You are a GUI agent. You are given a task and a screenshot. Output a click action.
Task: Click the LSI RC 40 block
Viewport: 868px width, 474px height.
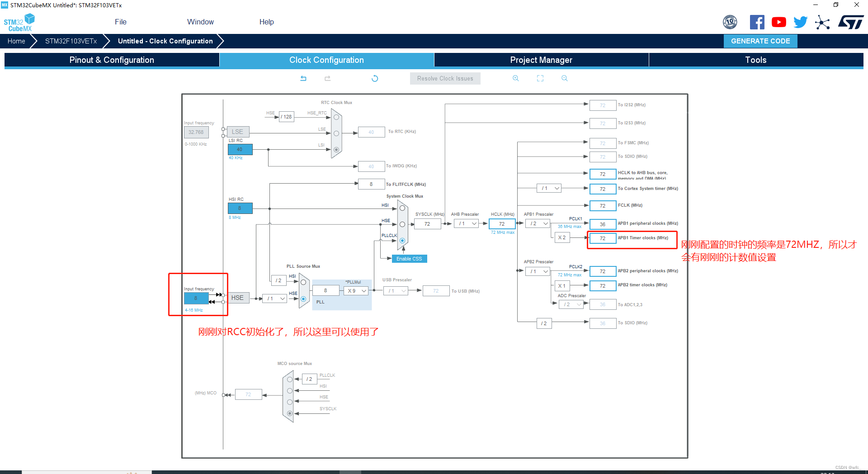pos(240,149)
